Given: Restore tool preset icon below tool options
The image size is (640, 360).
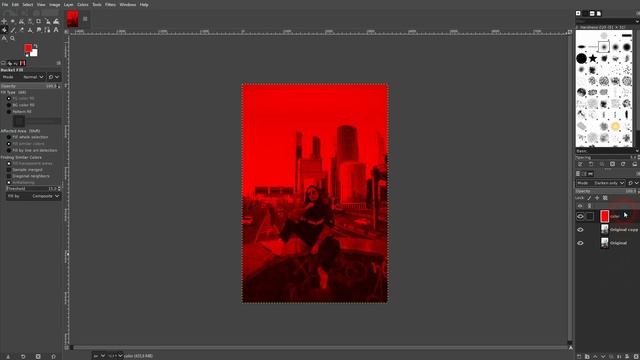Looking at the screenshot, I should coord(23,356).
